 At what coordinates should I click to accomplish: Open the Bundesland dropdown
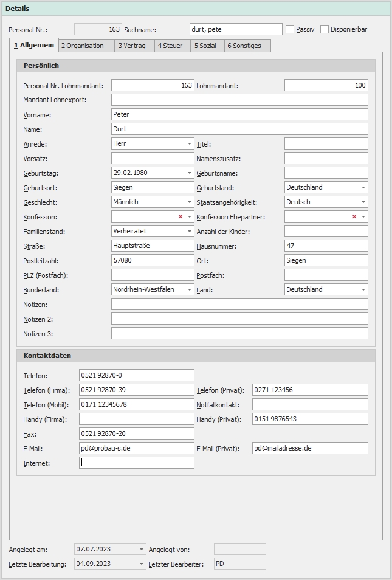pos(189,289)
